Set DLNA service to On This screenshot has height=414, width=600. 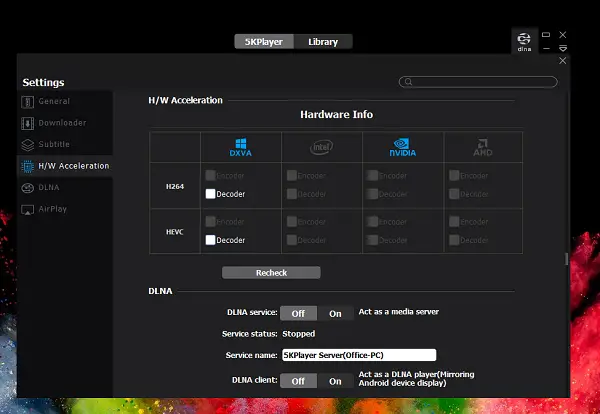pyautogui.click(x=335, y=313)
